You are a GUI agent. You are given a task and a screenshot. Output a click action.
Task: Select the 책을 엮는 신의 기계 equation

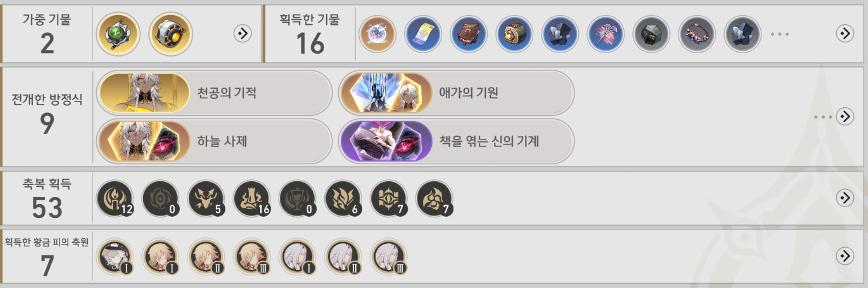tap(456, 141)
